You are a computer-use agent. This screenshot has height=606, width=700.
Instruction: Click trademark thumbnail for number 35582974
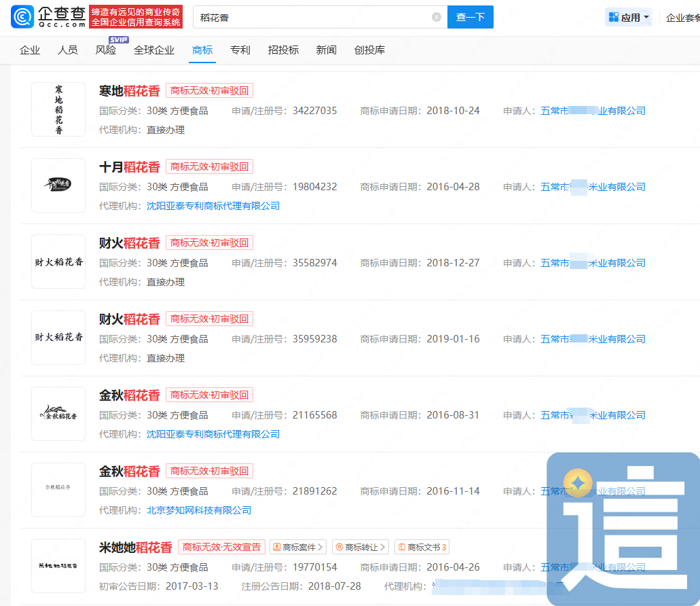pyautogui.click(x=58, y=262)
